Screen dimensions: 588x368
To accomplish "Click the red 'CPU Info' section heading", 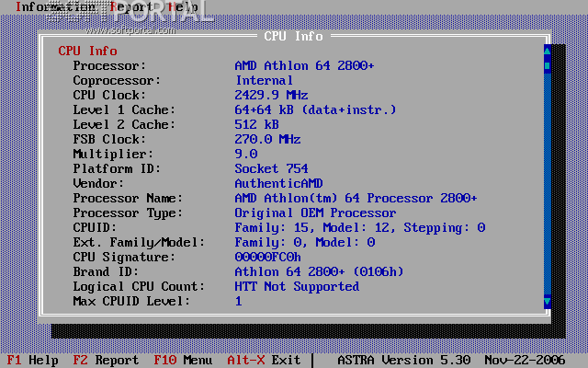I will [x=88, y=51].
